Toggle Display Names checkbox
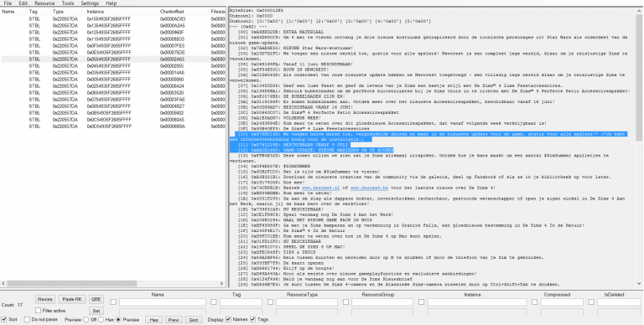644x325 pixels. tap(229, 319)
